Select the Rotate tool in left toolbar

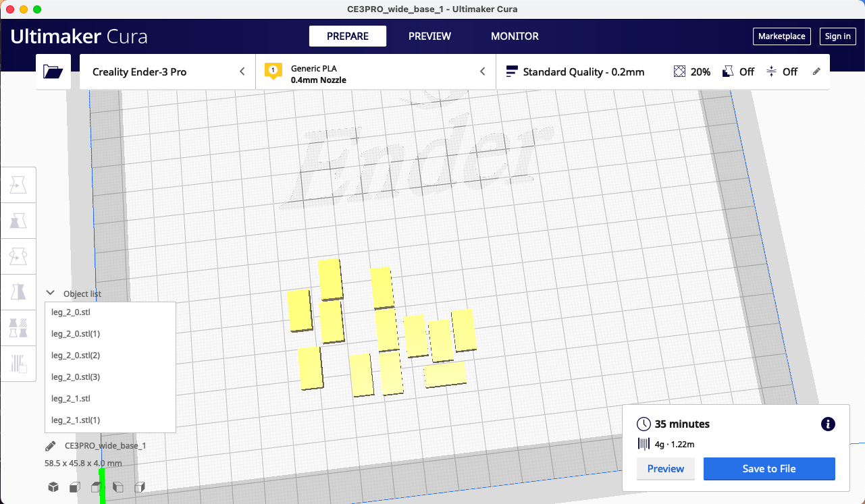click(x=18, y=256)
